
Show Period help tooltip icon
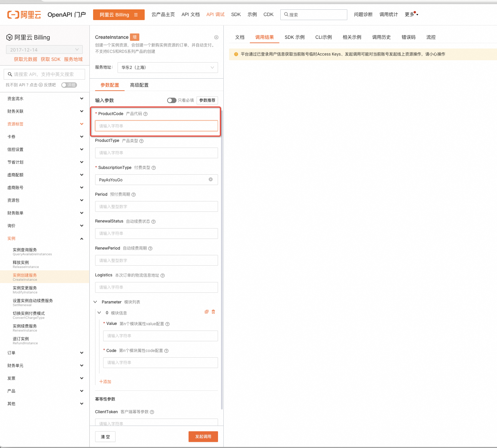(x=134, y=194)
